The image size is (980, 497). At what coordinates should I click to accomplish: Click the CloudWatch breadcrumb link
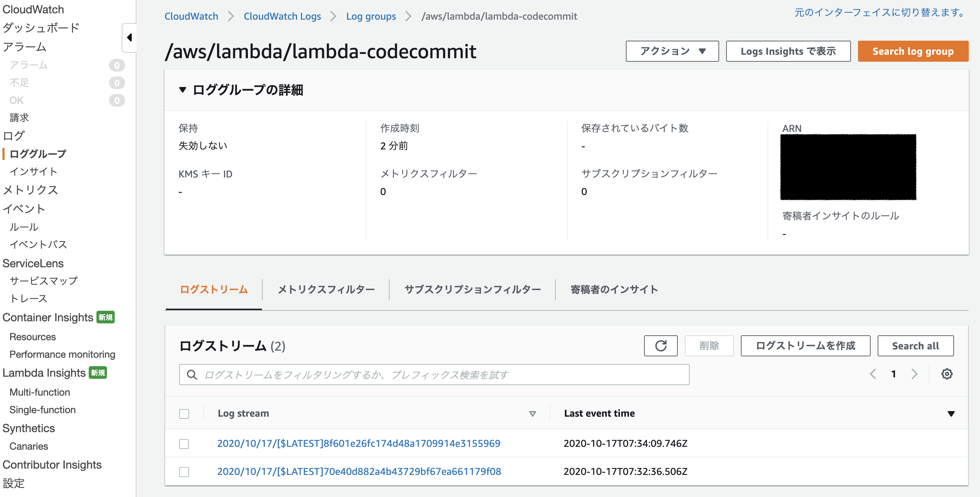(191, 16)
